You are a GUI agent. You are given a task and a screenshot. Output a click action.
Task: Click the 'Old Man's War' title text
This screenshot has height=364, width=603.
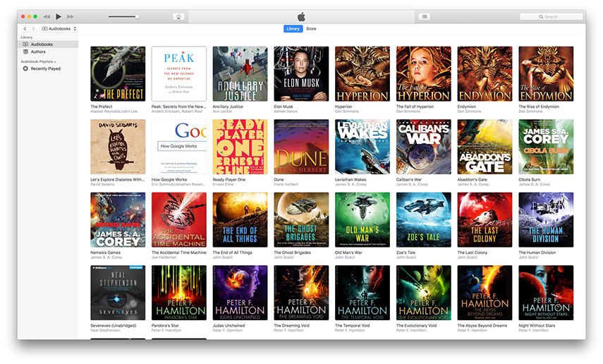[349, 253]
